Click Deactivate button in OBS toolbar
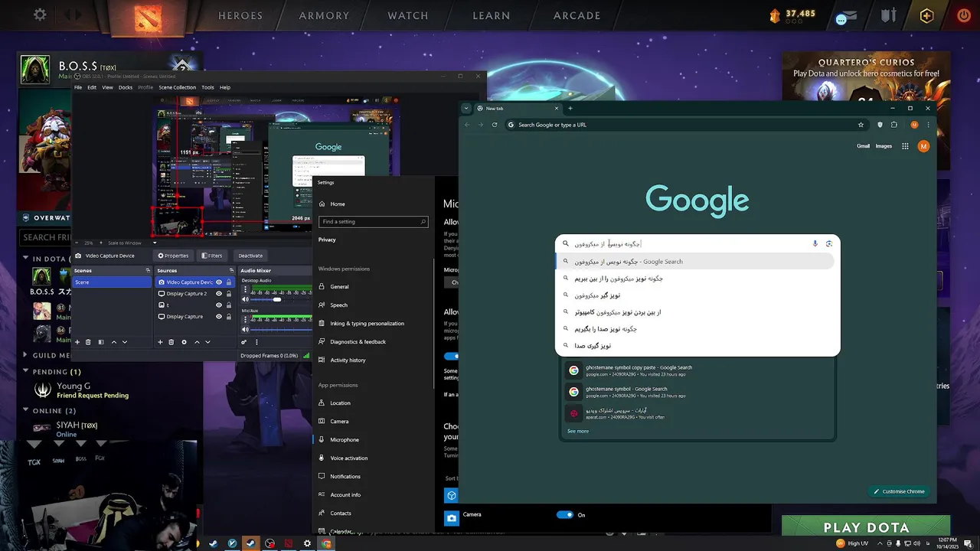 250,256
